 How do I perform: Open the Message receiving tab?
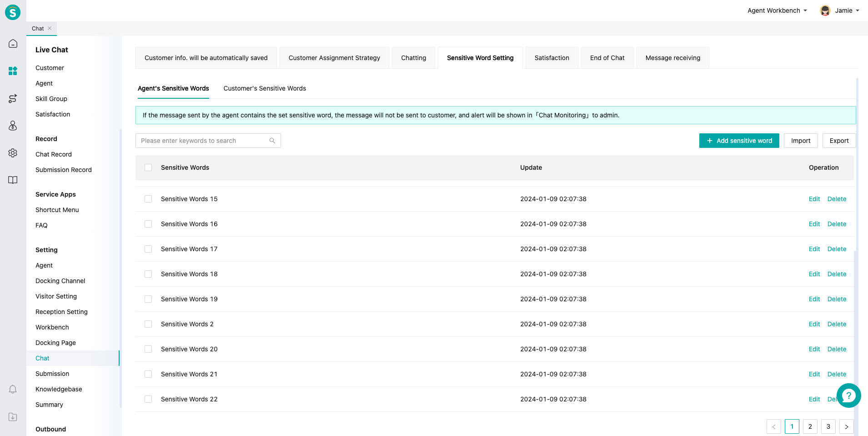[x=673, y=58]
